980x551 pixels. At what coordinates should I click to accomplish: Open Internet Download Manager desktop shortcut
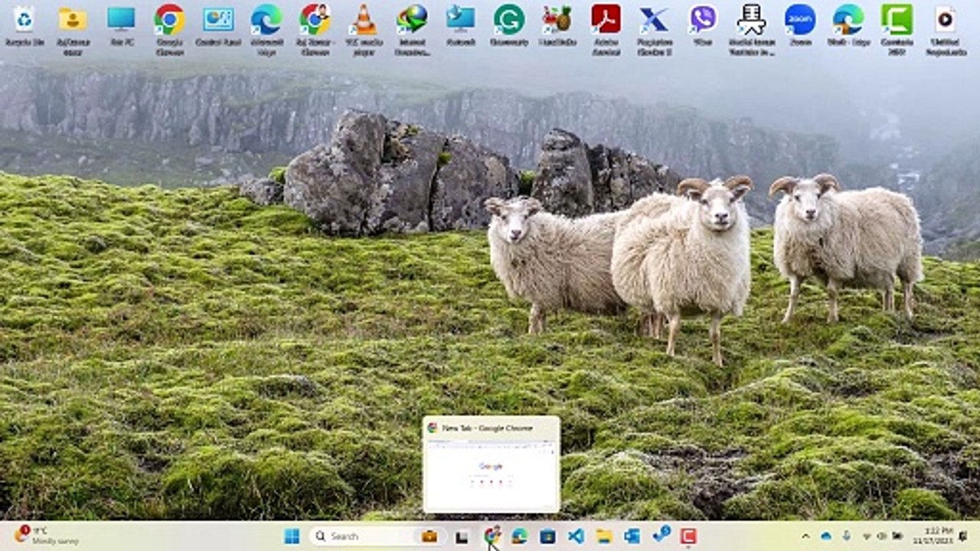click(412, 31)
